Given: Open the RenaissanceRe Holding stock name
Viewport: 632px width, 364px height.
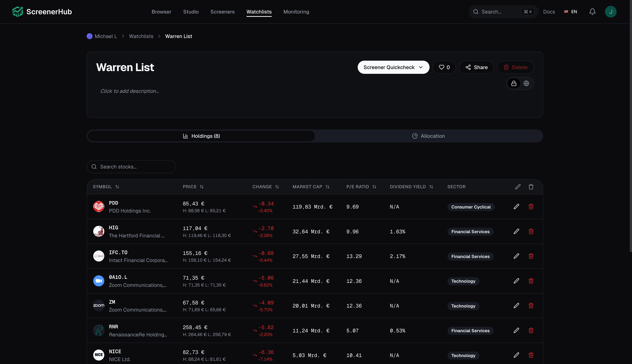Looking at the screenshot, I should tap(138, 335).
